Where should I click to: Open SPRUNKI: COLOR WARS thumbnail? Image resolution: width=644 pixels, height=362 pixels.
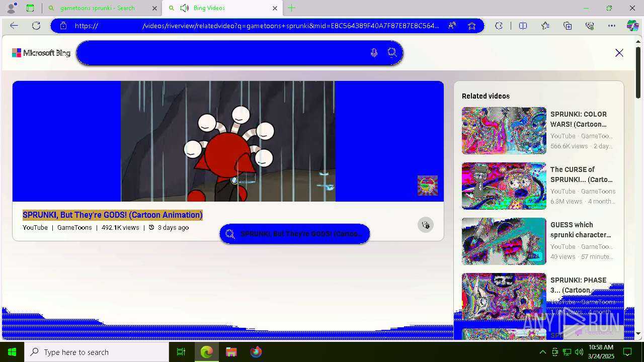pyautogui.click(x=504, y=131)
